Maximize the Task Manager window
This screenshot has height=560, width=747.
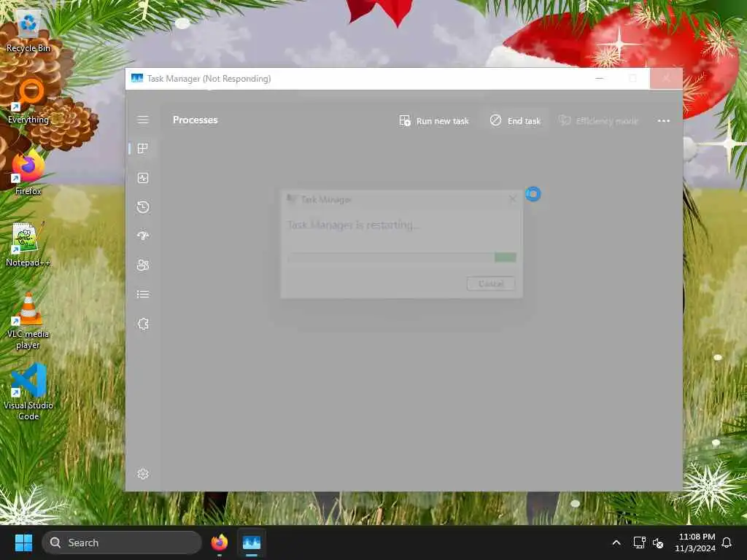point(632,79)
